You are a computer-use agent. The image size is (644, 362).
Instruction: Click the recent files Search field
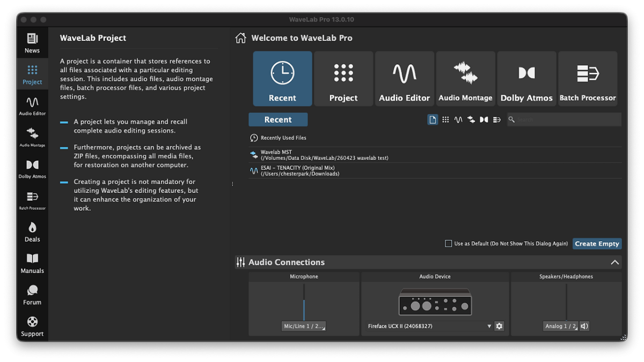pyautogui.click(x=564, y=120)
